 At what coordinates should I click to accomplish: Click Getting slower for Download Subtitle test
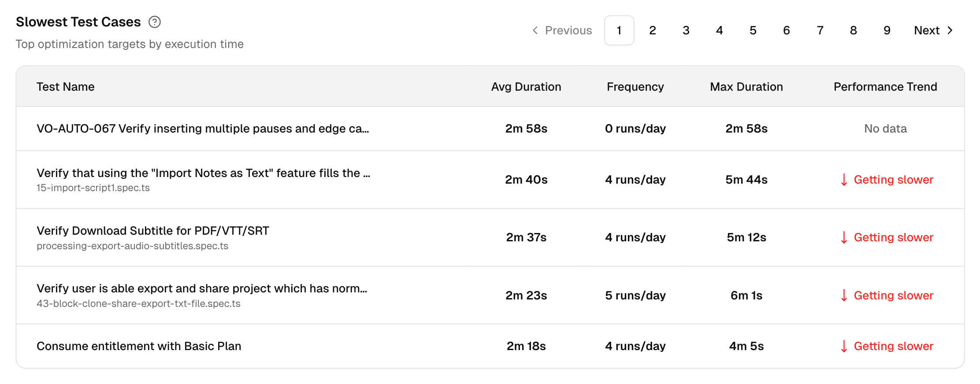887,237
